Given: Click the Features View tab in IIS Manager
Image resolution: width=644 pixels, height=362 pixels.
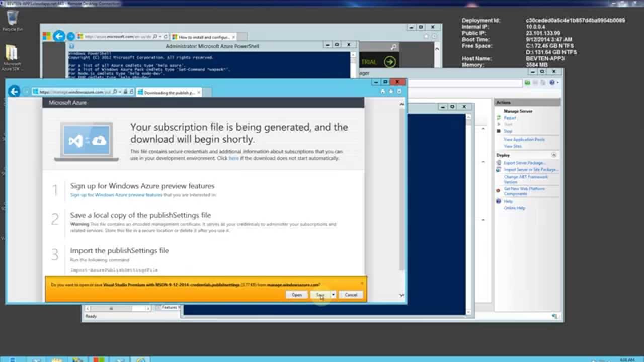Looking at the screenshot, I should [169, 307].
